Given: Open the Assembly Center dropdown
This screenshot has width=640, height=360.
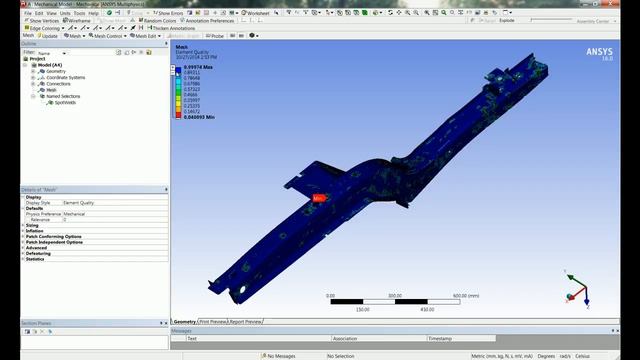Looking at the screenshot, I should [x=596, y=21].
